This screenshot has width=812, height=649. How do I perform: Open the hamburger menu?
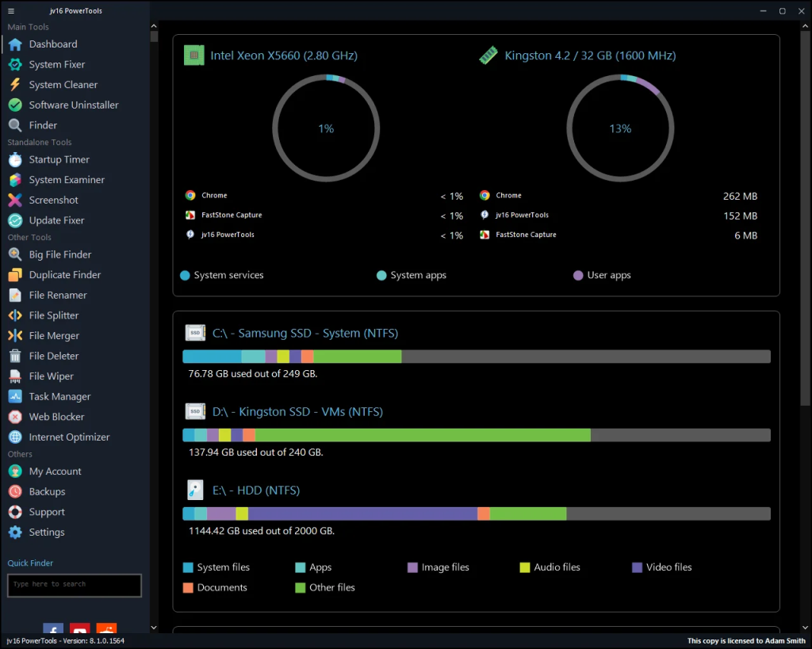pyautogui.click(x=10, y=10)
